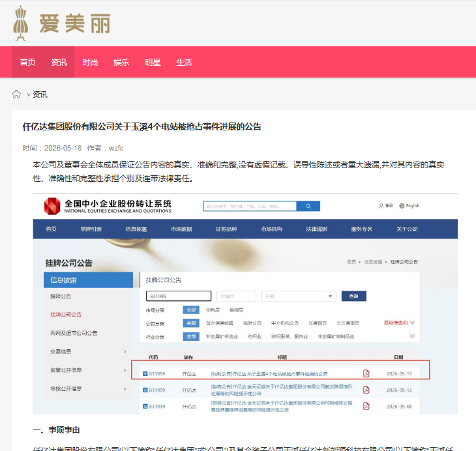Image resolution: width=476 pixels, height=451 pixels.
Task: Select 临时公告 announcement category filter
Action: (252, 323)
